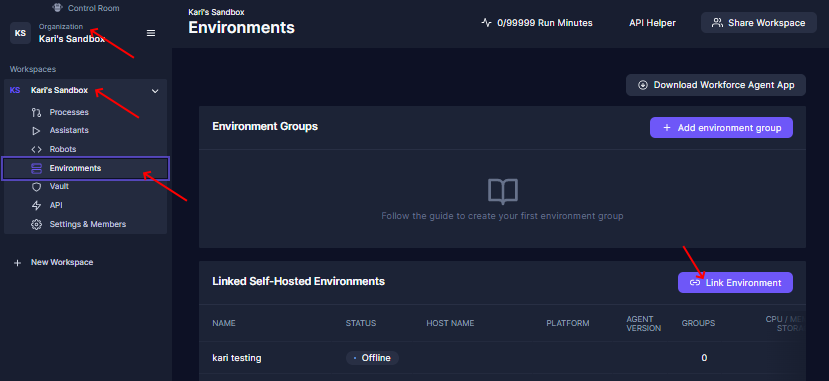Open the Environments page in sidebar
This screenshot has width=829, height=381.
85,169
